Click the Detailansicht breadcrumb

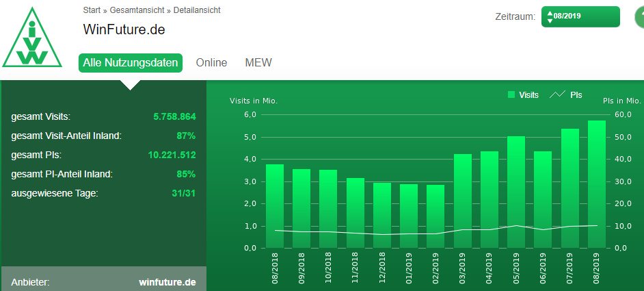click(x=197, y=10)
